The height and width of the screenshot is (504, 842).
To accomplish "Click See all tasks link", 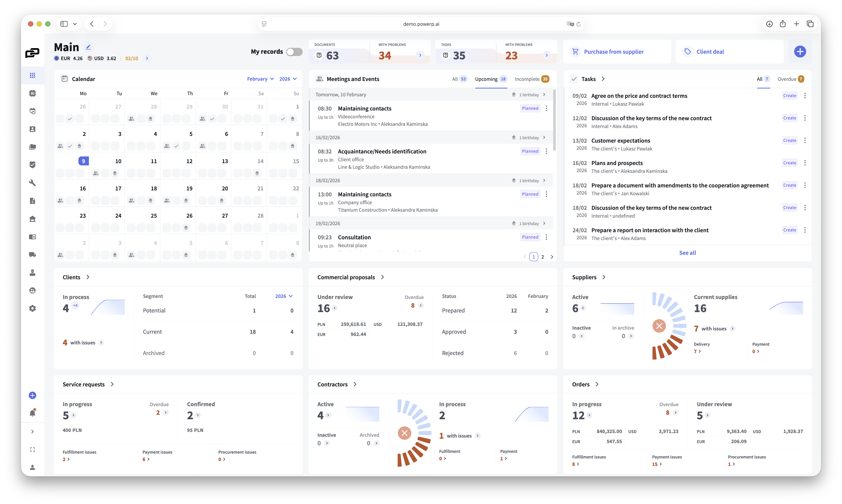I will point(687,253).
